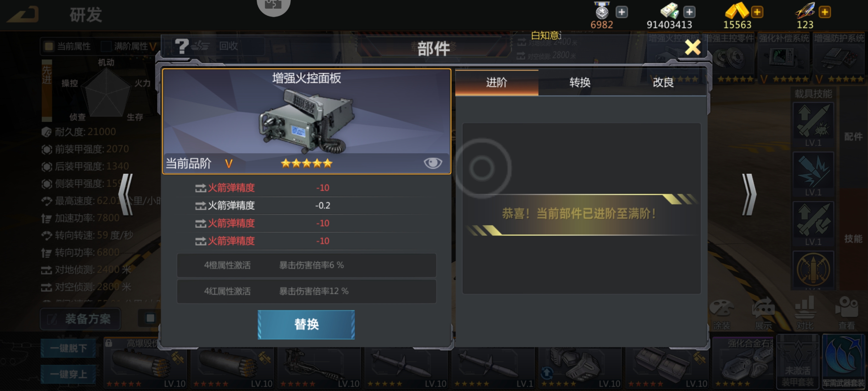Click the question mark help icon
Viewport: 868px width, 391px height.
tap(181, 46)
